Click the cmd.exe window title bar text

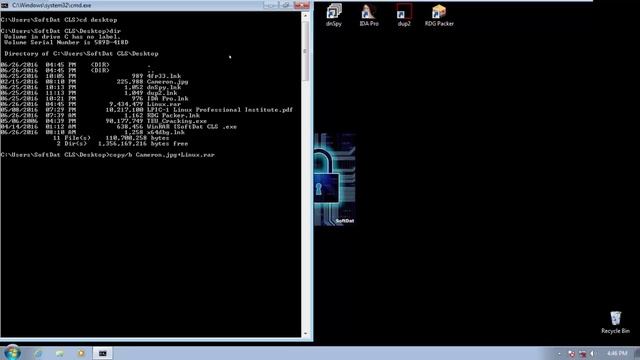coord(52,5)
